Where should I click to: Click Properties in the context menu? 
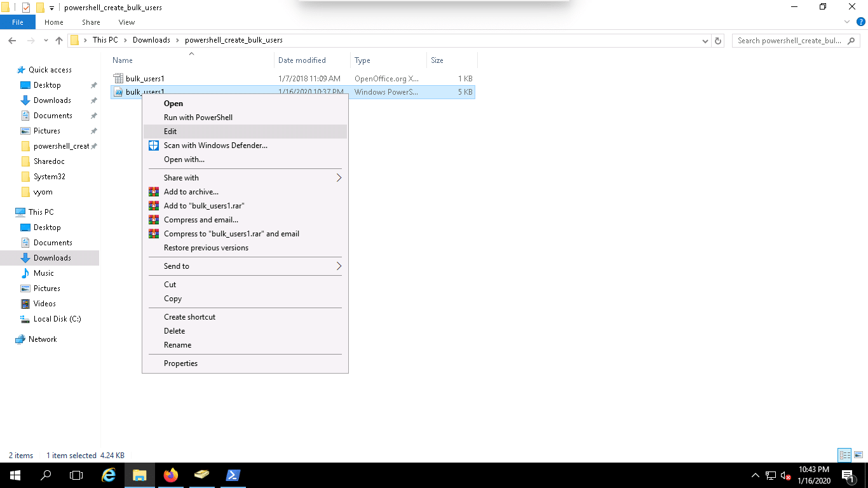(180, 363)
